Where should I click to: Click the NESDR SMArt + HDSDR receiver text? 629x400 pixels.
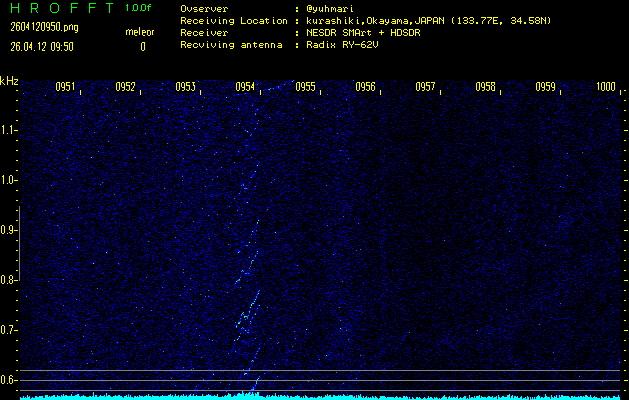point(364,32)
